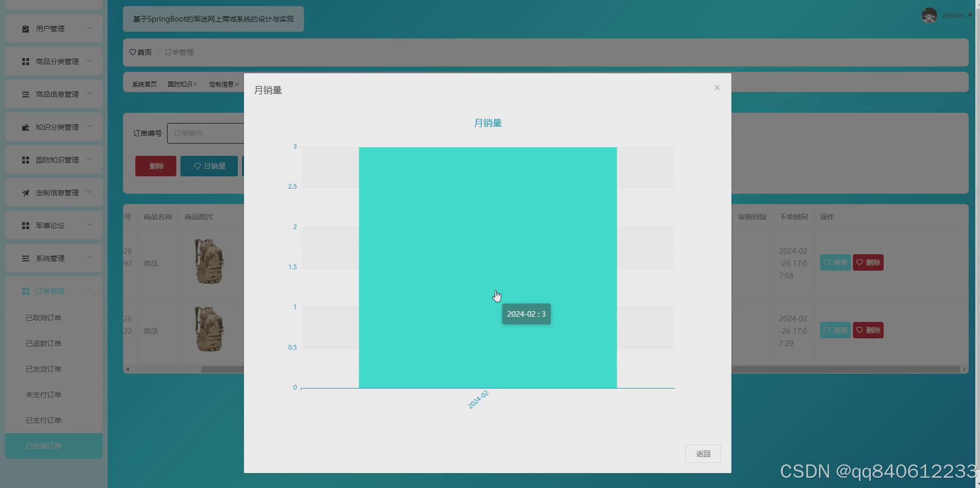Select the 已完成订单 submenu item

(x=54, y=446)
